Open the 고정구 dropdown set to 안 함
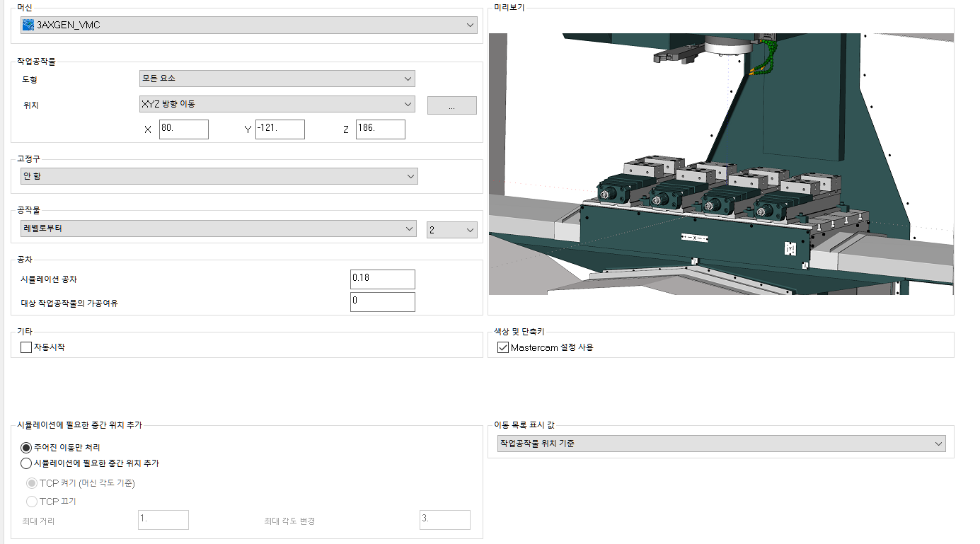This screenshot has height=544, width=980. [x=219, y=176]
